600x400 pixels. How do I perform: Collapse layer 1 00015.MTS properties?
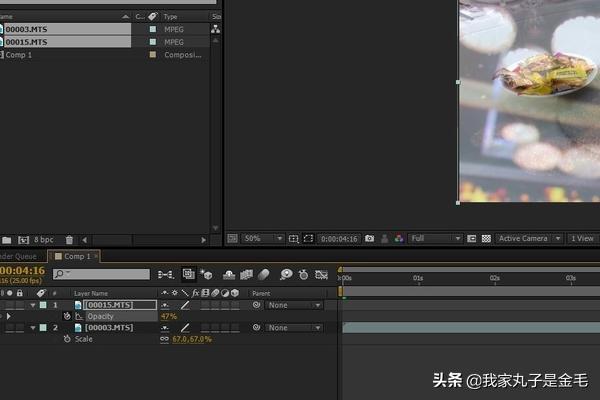pyautogui.click(x=33, y=305)
